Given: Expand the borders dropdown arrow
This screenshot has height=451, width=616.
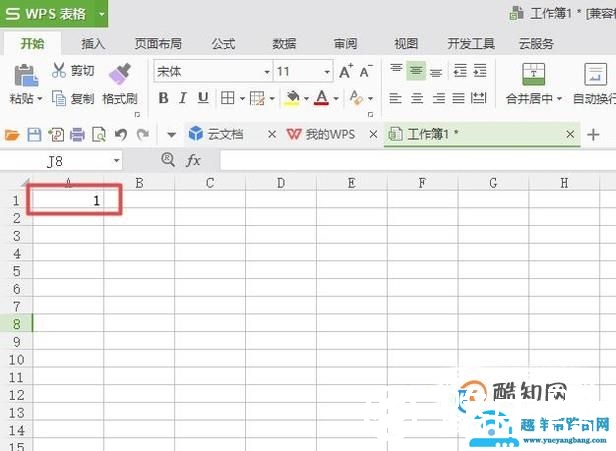Looking at the screenshot, I should [x=242, y=98].
